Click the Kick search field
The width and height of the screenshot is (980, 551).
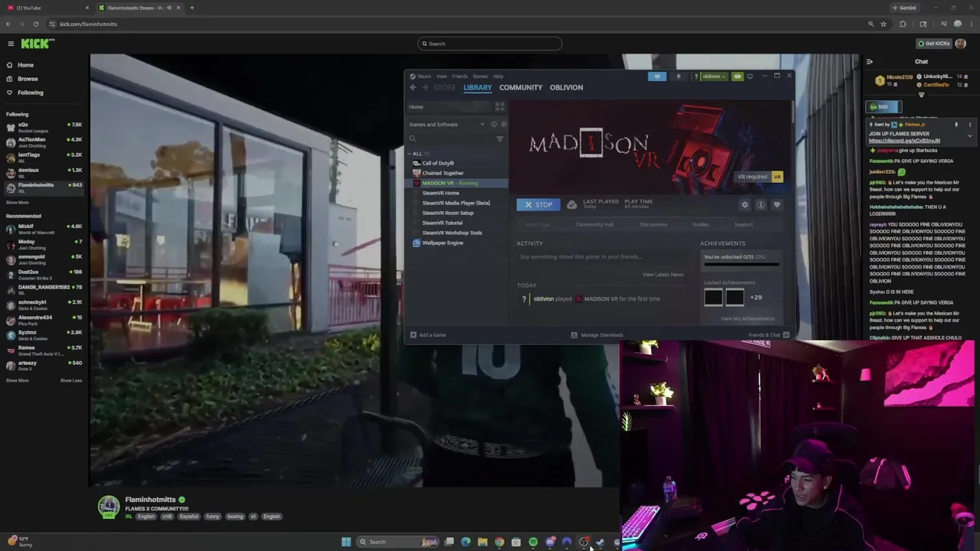(490, 44)
